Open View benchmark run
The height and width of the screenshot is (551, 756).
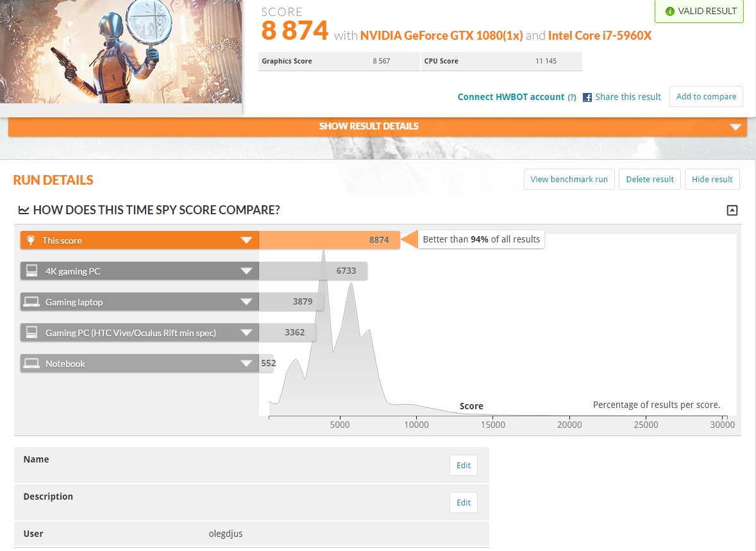point(569,180)
